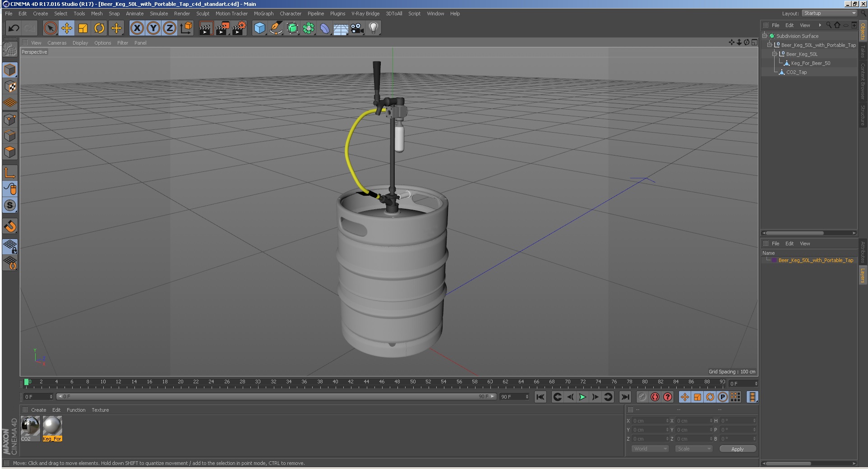This screenshot has height=469, width=868.
Task: Open the material manager Function menu
Action: click(x=76, y=410)
